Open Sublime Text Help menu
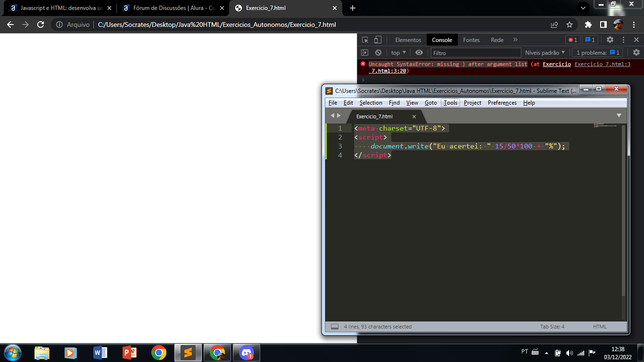Screen dimensions: 644x362 pos(529,103)
